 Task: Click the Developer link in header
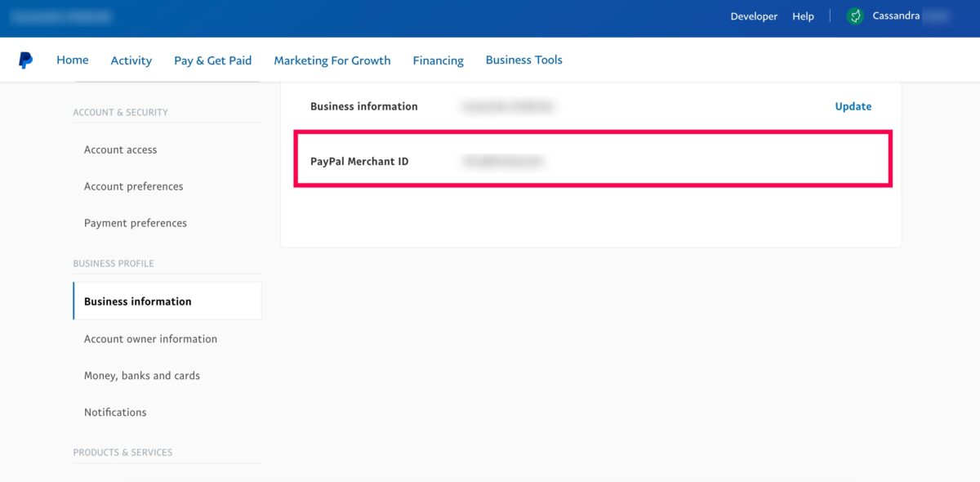point(754,16)
